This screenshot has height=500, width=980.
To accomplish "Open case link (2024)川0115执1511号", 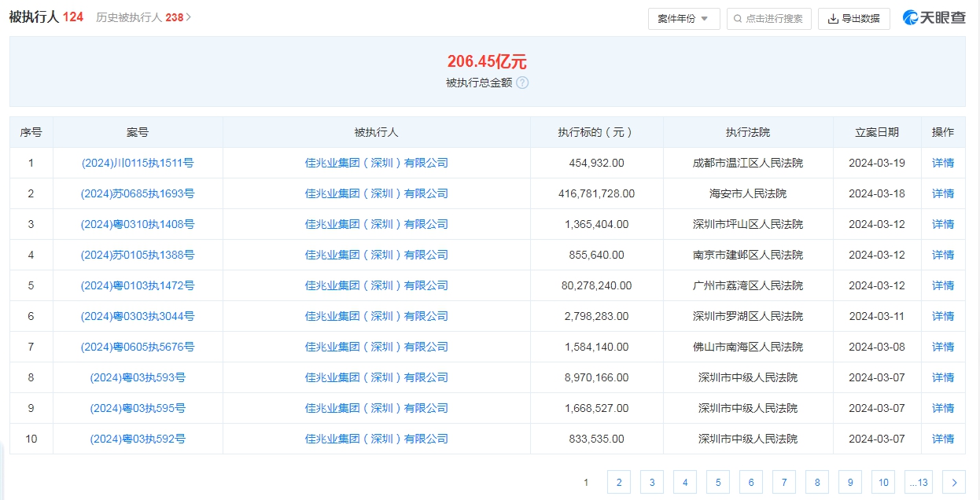I will 138,163.
